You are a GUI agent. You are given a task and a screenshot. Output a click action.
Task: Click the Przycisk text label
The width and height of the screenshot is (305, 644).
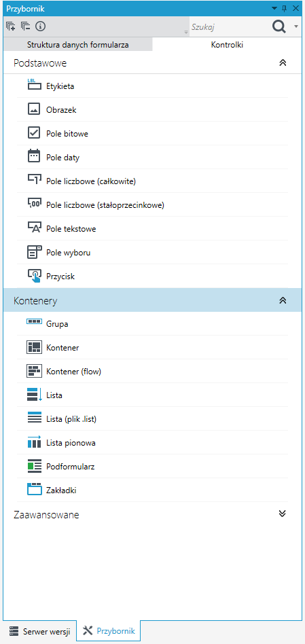pyautogui.click(x=60, y=276)
